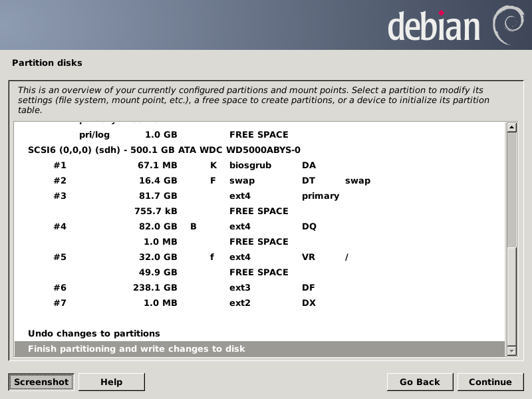Click the Debian swirl logo
The image size is (532, 399).
(507, 25)
